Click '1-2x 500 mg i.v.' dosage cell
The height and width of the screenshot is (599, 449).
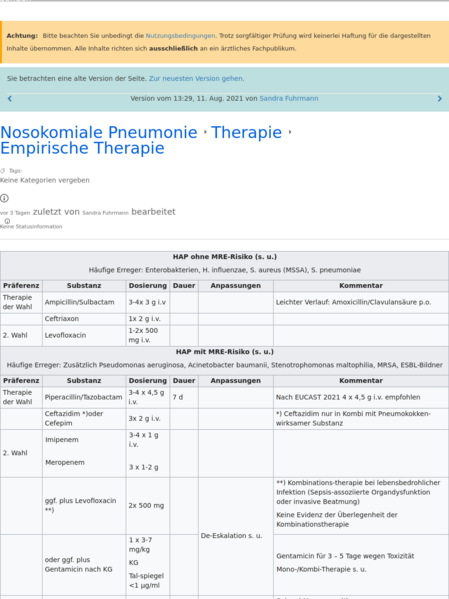tap(148, 335)
